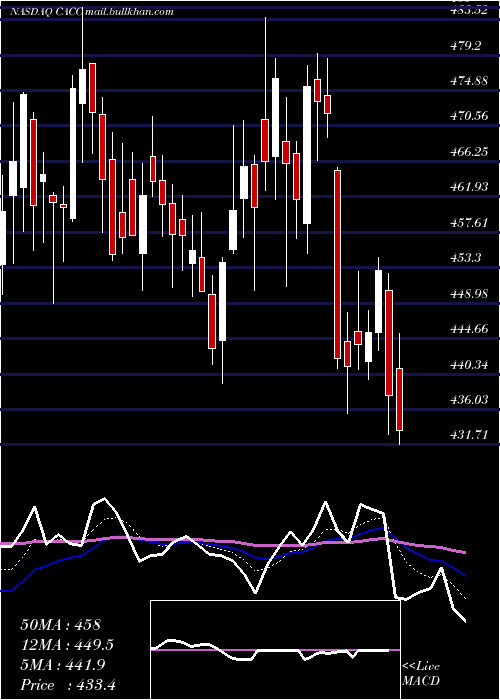Click the 440.34 price axis label

[468, 365]
